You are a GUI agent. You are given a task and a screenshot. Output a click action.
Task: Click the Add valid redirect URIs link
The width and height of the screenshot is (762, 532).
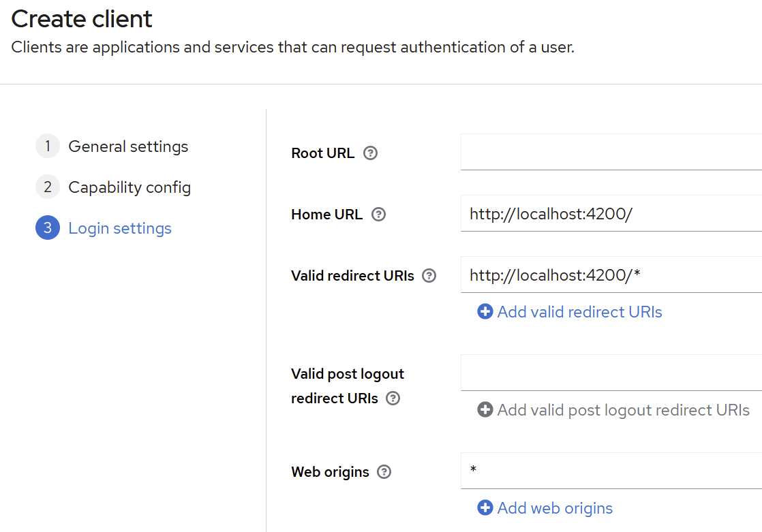click(579, 312)
